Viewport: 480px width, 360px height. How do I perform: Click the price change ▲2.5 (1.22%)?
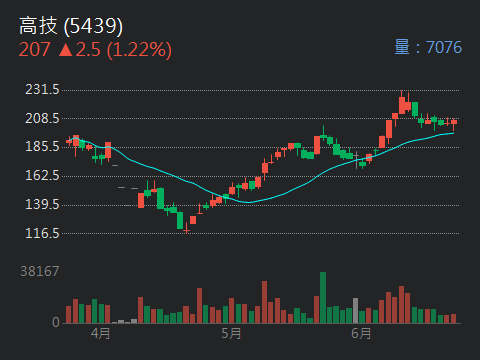coord(115,50)
